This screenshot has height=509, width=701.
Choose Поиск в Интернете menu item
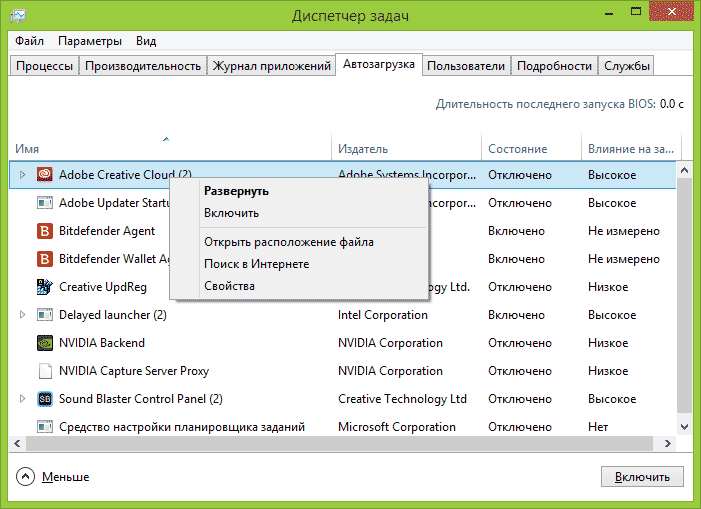coord(300,264)
